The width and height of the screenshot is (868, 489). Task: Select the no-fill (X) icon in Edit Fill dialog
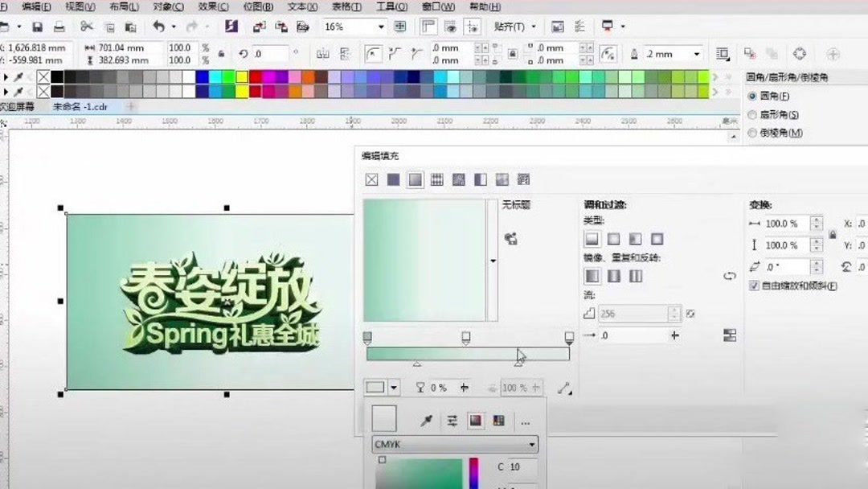point(371,179)
